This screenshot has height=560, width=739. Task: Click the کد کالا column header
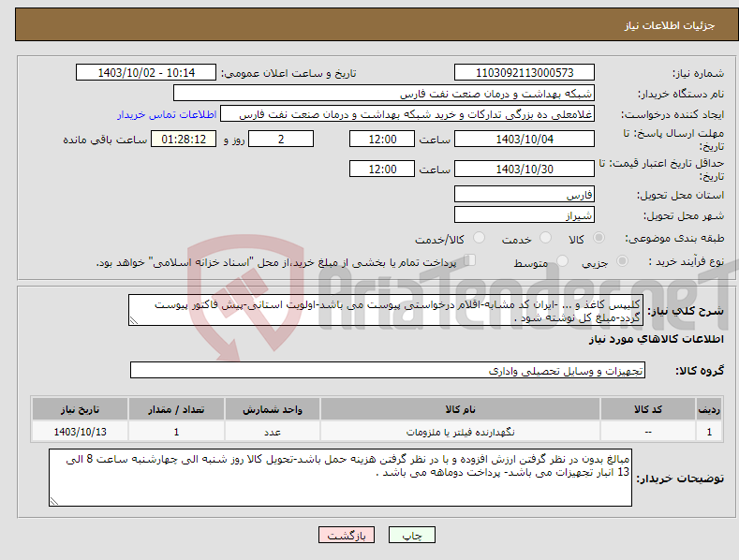[648, 409]
